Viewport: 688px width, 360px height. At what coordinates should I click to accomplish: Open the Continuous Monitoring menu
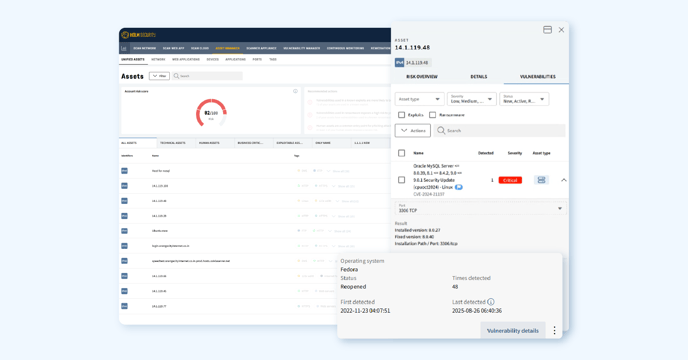click(x=345, y=48)
